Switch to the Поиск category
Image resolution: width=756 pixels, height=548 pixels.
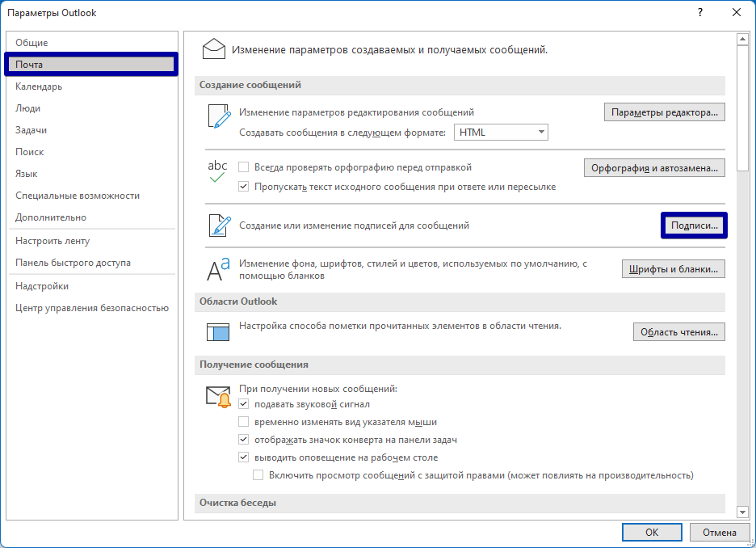click(x=91, y=152)
